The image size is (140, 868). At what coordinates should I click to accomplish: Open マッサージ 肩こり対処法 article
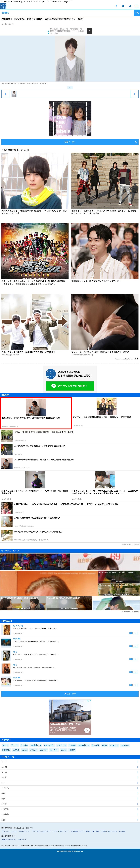click(x=105, y=325)
